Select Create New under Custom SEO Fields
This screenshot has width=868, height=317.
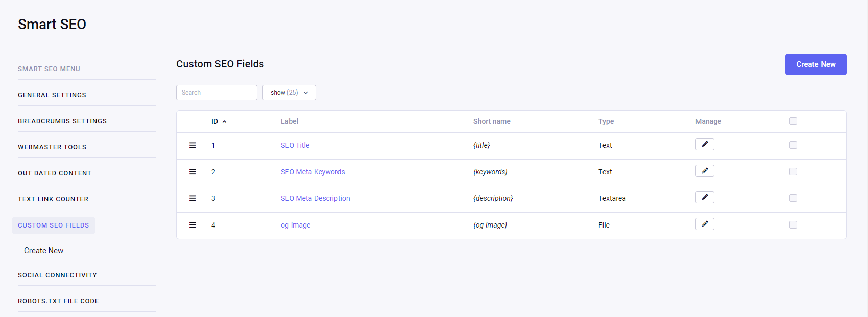point(44,251)
